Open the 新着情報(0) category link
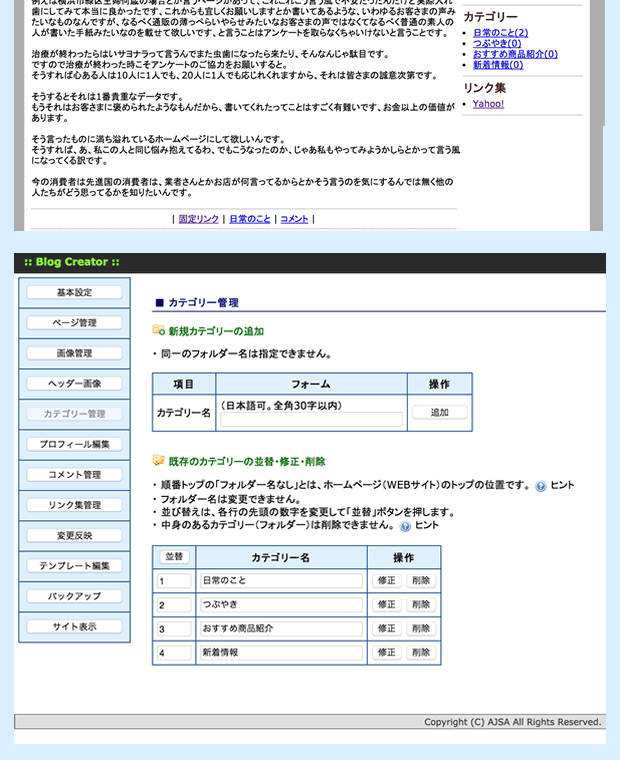The width and height of the screenshot is (620, 760). coord(498,65)
